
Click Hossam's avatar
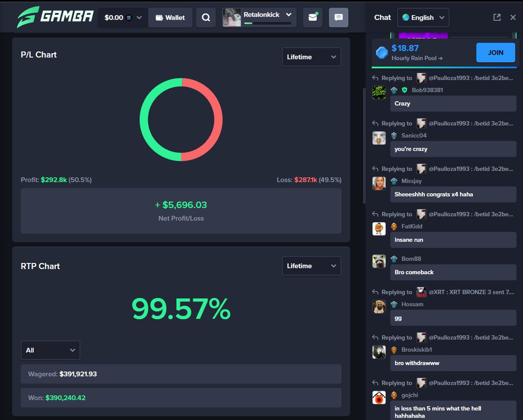tap(379, 307)
